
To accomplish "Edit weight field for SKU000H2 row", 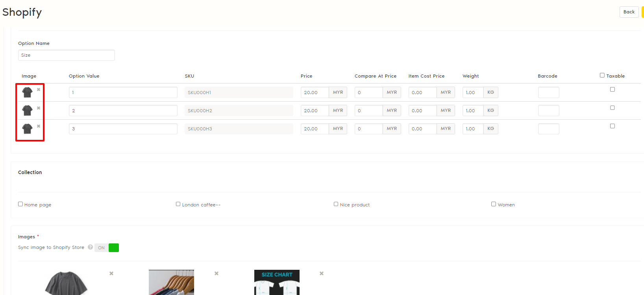I will (473, 111).
